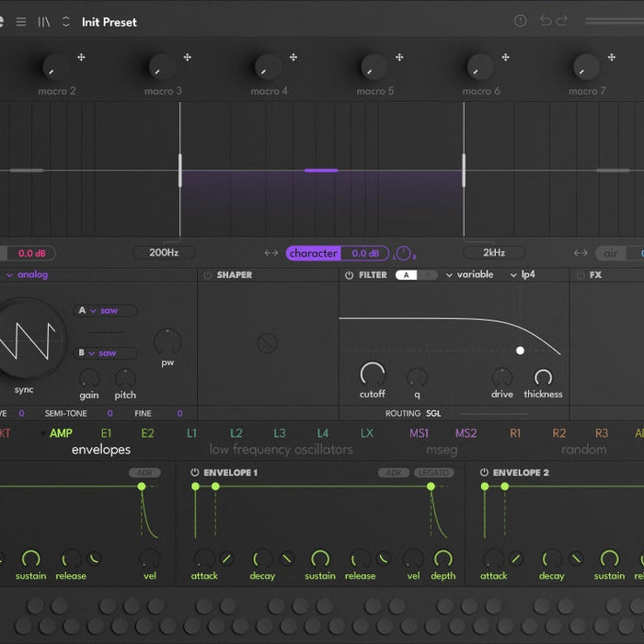The width and height of the screenshot is (644, 644).
Task: Click the macro 3 assign crosshair icon
Action: [x=188, y=57]
